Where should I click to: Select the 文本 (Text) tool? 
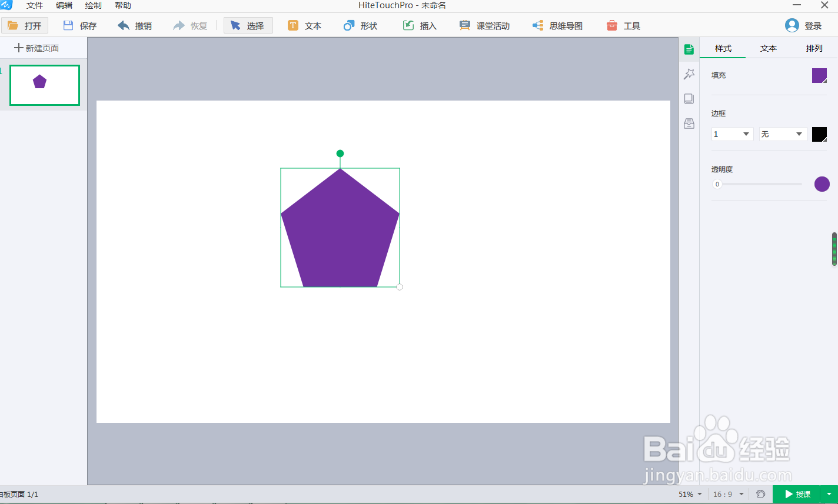point(304,25)
